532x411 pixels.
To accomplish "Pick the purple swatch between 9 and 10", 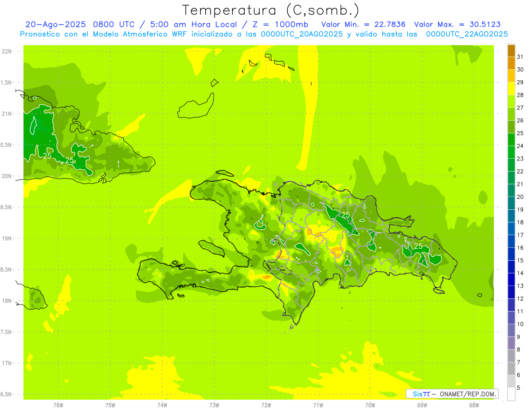I will (x=511, y=331).
